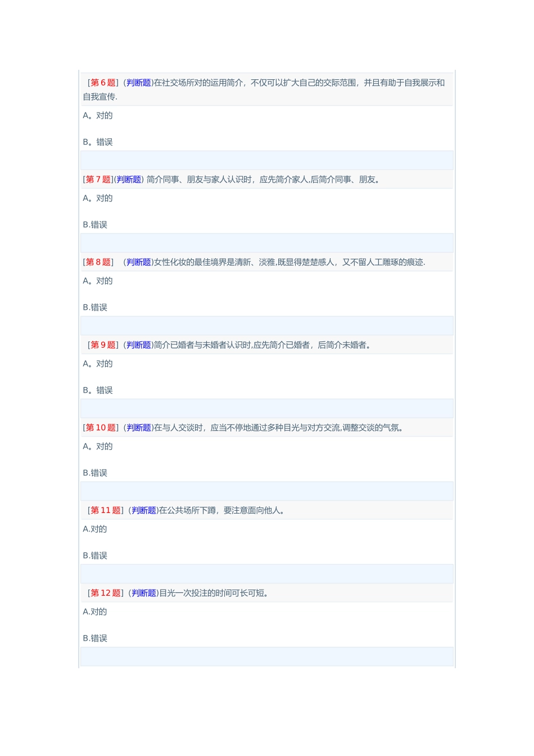Click question 7 text about 先简介家人

point(264,179)
